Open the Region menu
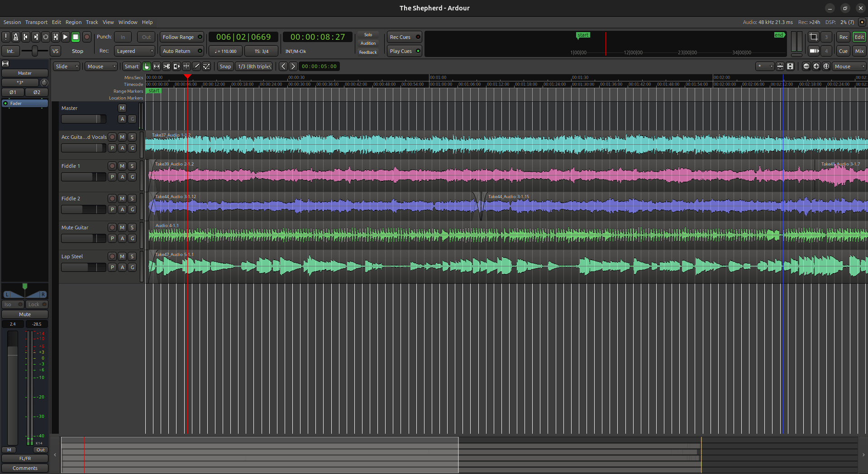This screenshot has width=868, height=474. 73,22
